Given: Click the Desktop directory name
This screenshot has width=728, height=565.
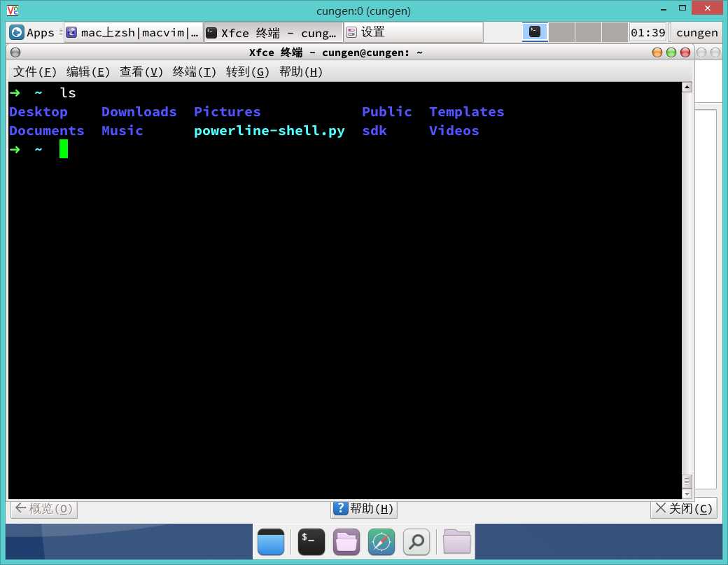Looking at the screenshot, I should click(38, 112).
